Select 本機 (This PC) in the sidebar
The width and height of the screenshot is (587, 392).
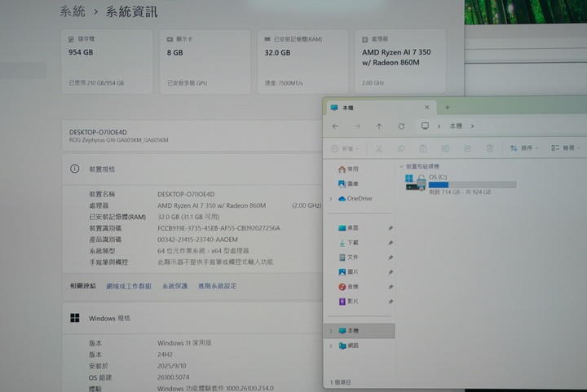pyautogui.click(x=360, y=331)
